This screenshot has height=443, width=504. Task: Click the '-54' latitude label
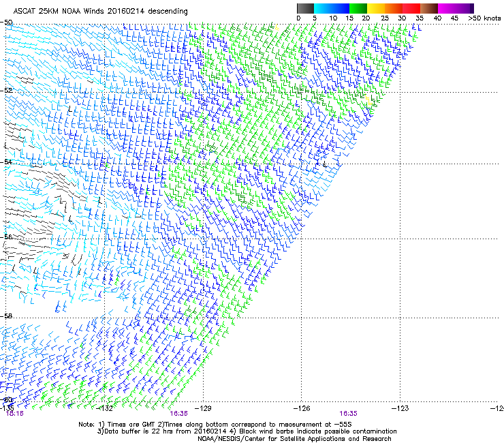coord(6,162)
